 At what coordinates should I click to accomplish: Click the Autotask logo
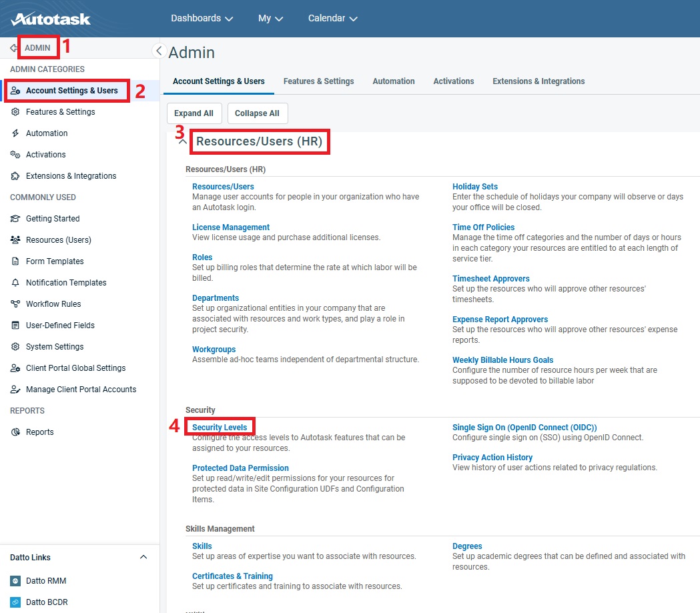click(x=51, y=19)
